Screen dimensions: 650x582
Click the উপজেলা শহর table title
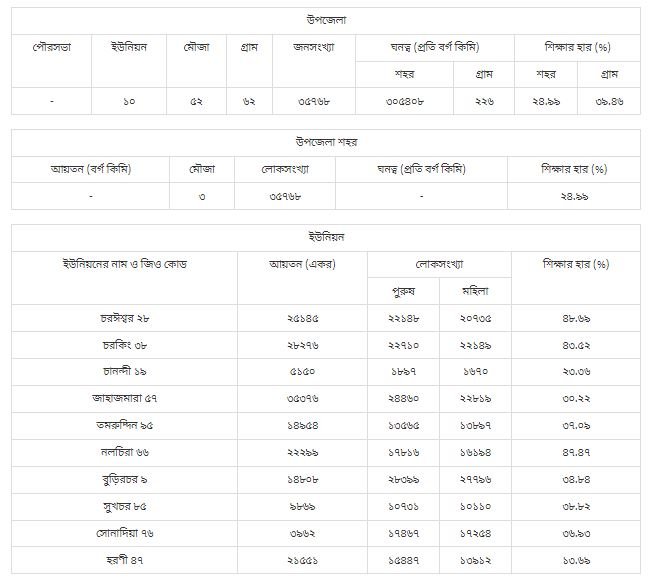325,142
